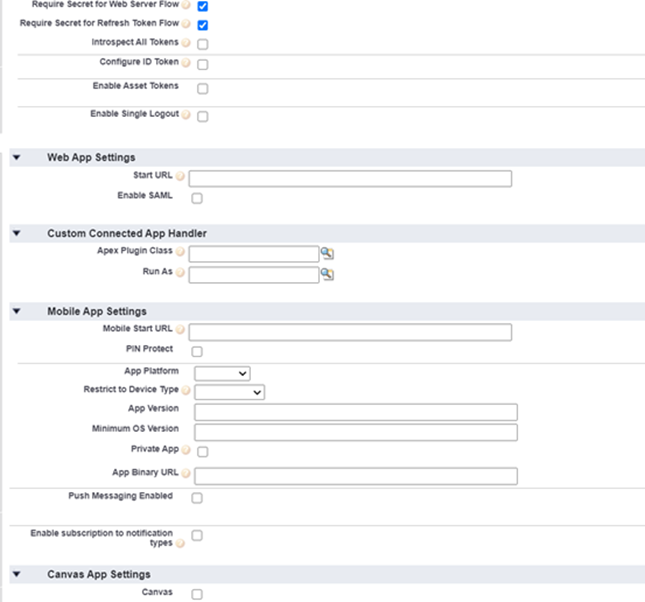Collapse the Mobile App Settings section
The height and width of the screenshot is (602, 645).
(x=17, y=312)
